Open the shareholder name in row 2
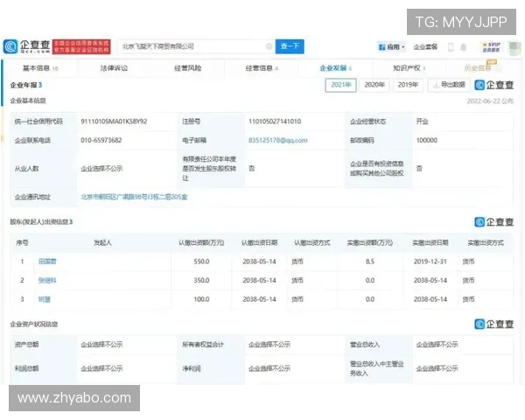Image resolution: width=525 pixels, height=420 pixels. tap(47, 280)
